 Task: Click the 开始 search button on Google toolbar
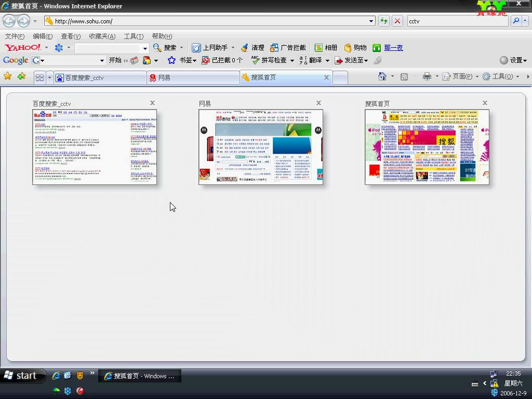click(115, 60)
